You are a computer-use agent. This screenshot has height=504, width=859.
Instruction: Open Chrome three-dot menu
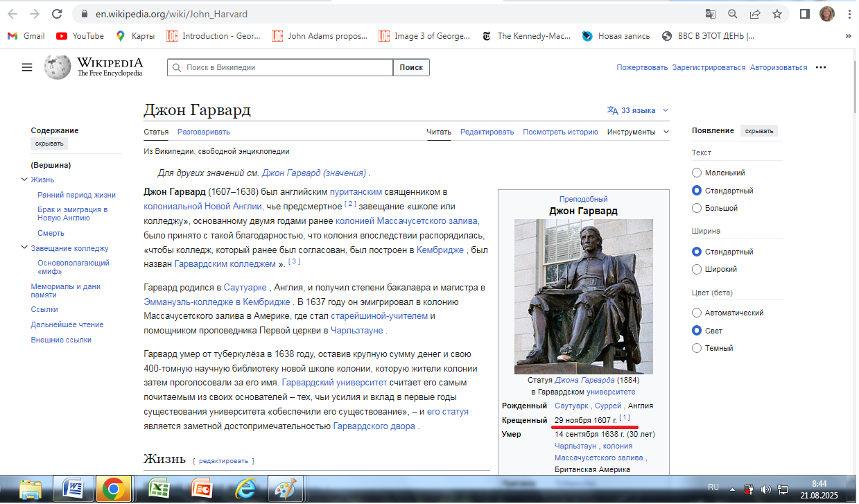pos(849,14)
